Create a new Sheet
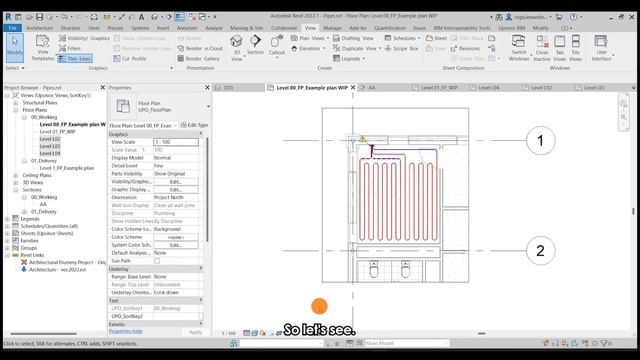Screen dimensions: 640x360 436,38
